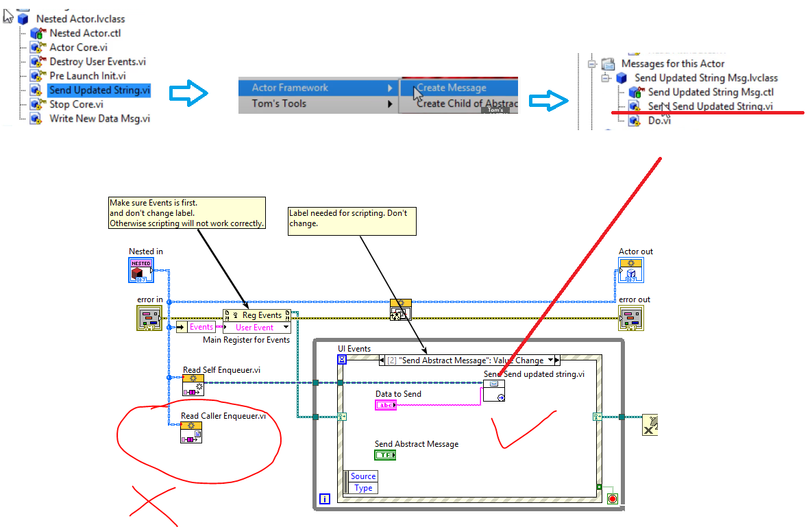
Task: Select Nested Actor.lvclass in project tree
Action: pyautogui.click(x=80, y=19)
